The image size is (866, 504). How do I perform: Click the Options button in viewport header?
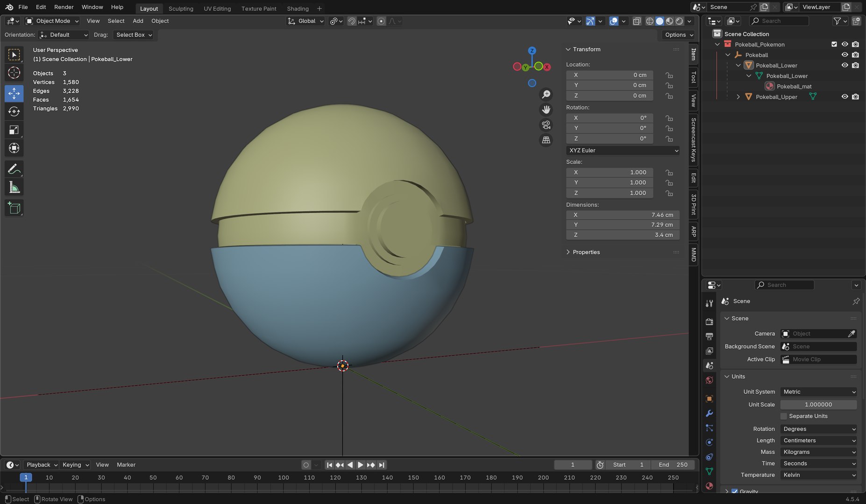(678, 35)
